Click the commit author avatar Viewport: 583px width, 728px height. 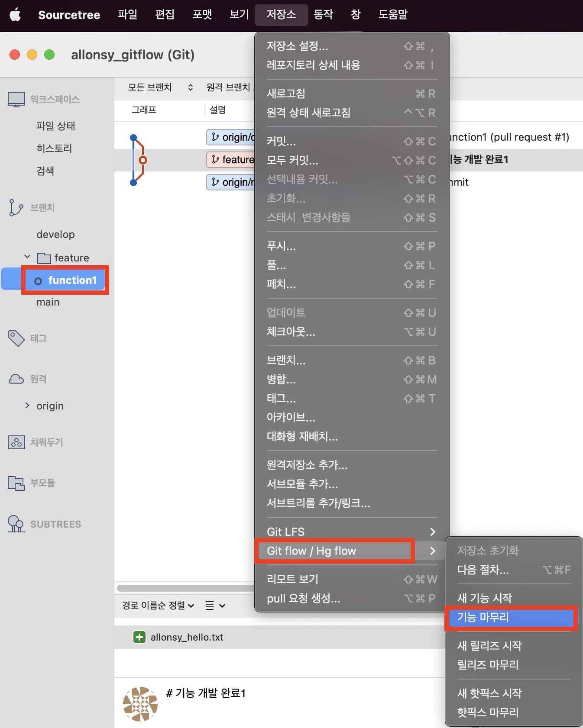pyautogui.click(x=140, y=704)
